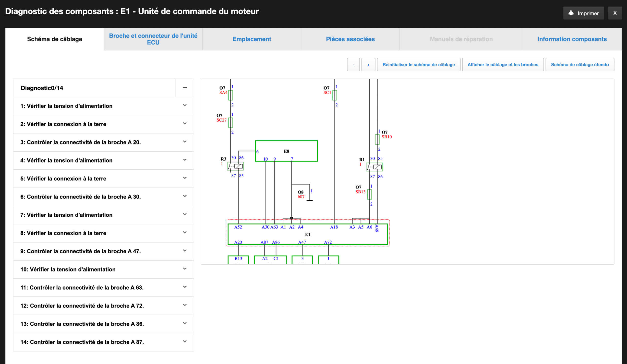
Task: Click the Imprimer printer icon
Action: [x=571, y=13]
